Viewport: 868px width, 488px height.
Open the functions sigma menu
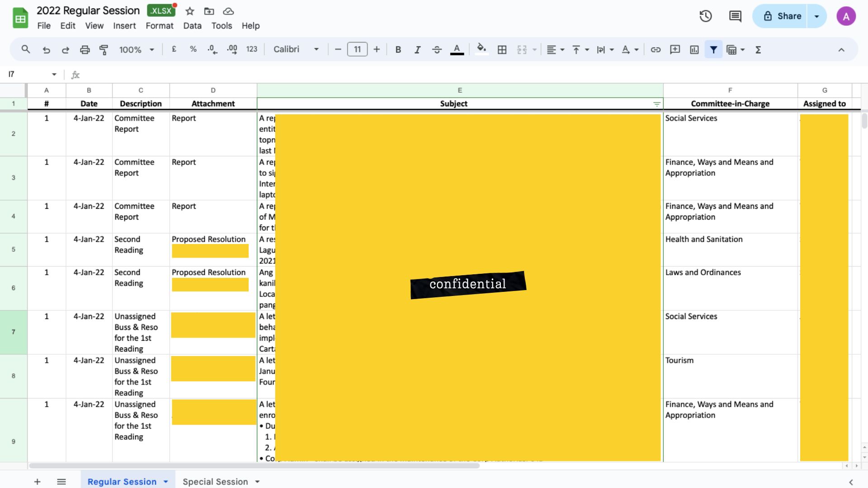click(758, 50)
